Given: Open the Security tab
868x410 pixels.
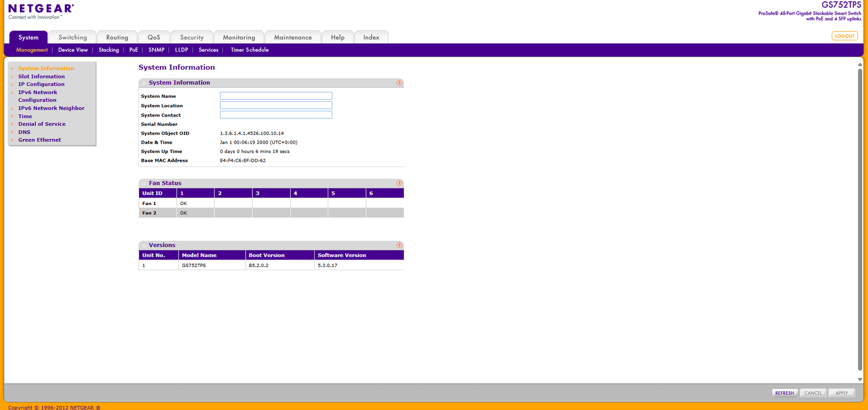Looking at the screenshot, I should click(x=192, y=37).
